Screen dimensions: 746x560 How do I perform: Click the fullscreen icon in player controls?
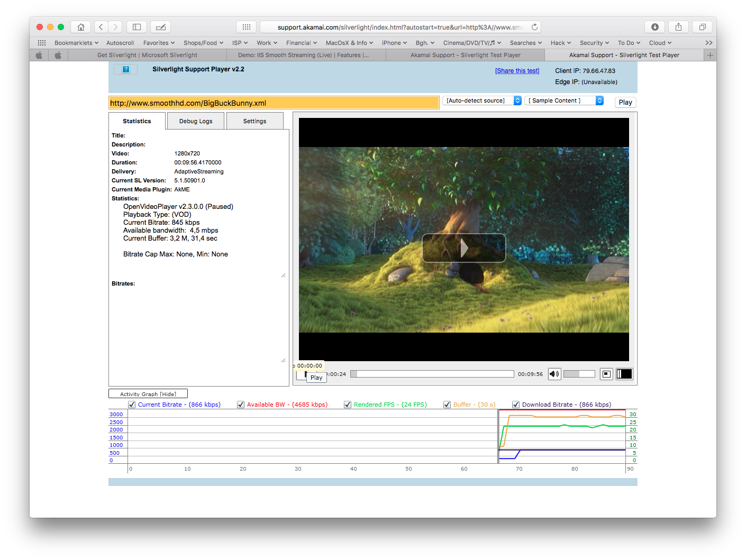[624, 374]
